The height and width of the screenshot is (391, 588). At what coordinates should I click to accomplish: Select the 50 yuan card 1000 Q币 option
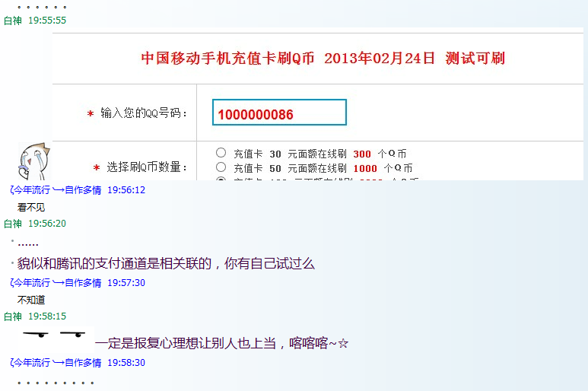point(221,167)
